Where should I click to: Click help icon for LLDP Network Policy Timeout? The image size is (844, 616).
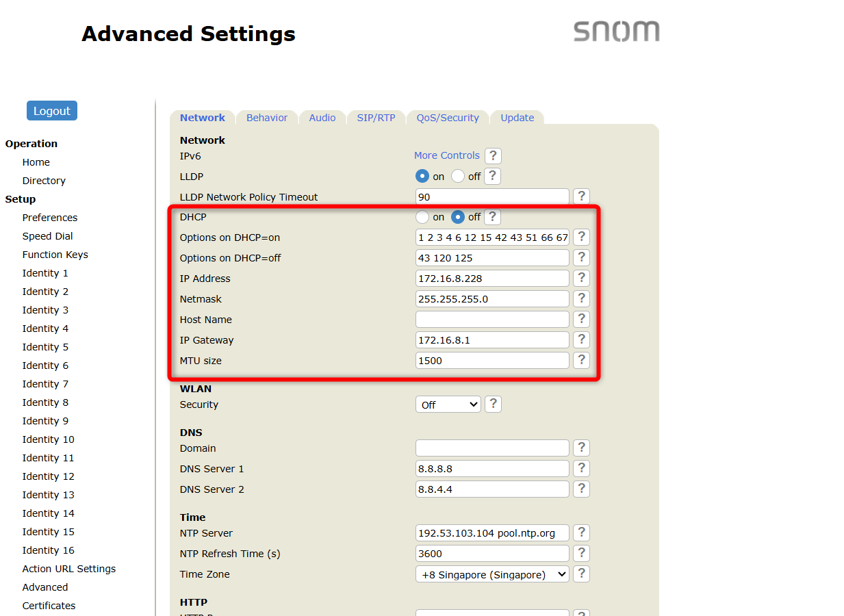[x=581, y=196]
